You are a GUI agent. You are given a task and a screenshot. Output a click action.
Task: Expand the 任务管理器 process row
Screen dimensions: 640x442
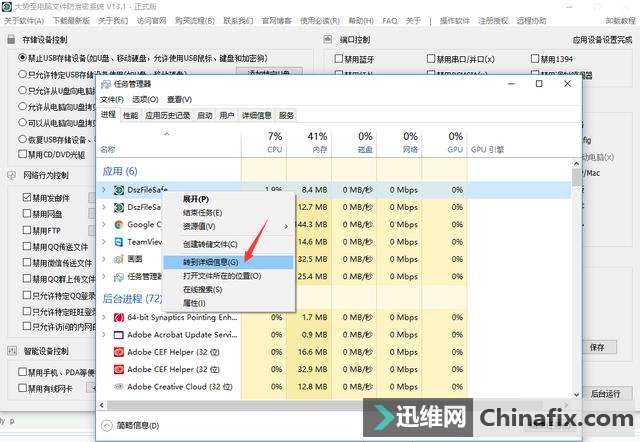tap(104, 277)
